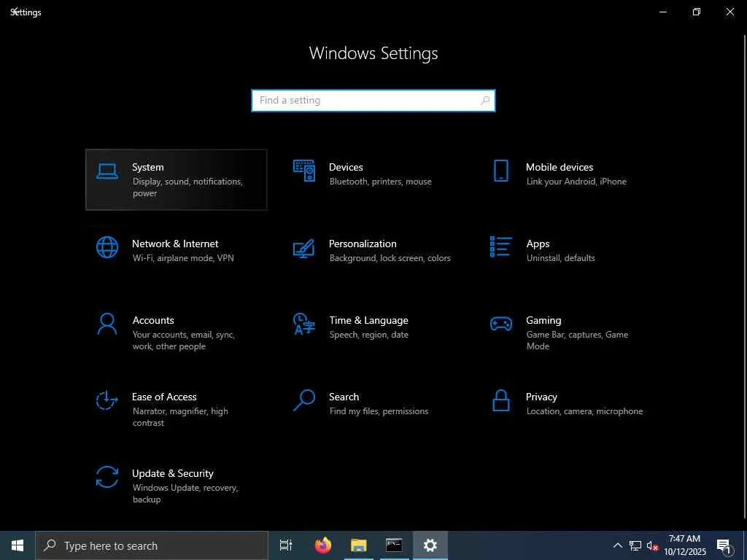Click 'Uninstall, defaults' description
Screen dimensions: 747x560
point(561,258)
